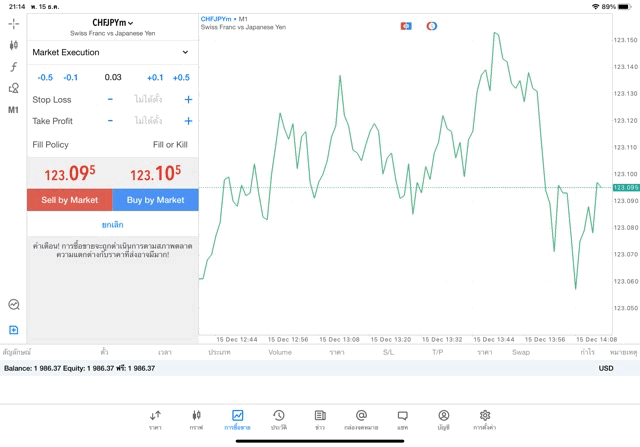Click the 123.095 current price label
This screenshot has width=640, height=447.
[x=626, y=187]
